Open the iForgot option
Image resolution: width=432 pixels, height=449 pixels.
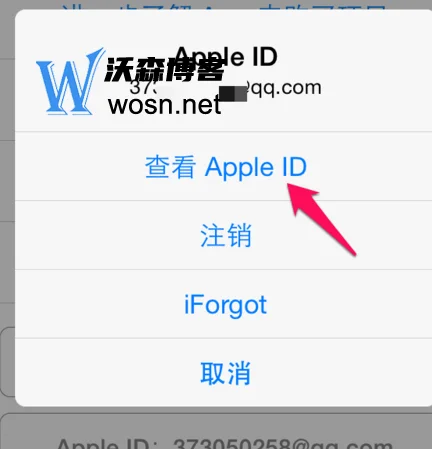(x=225, y=304)
